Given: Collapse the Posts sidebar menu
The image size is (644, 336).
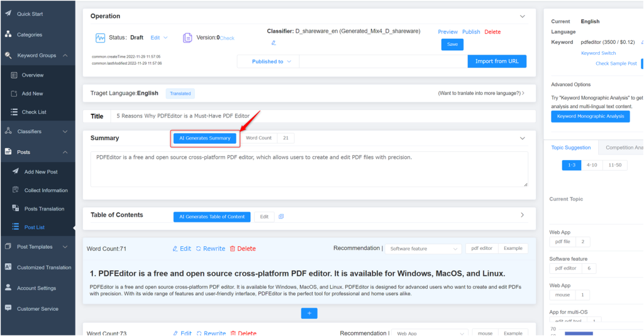Looking at the screenshot, I should [x=65, y=152].
